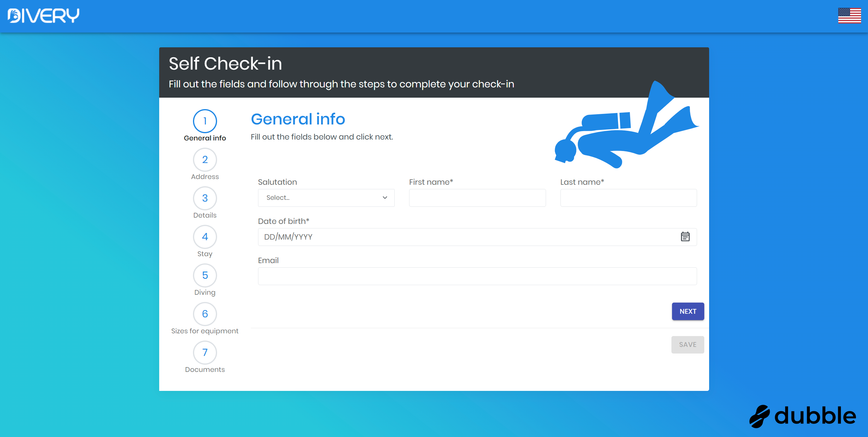Focus the Last name field
868x437 pixels.
pyautogui.click(x=628, y=198)
